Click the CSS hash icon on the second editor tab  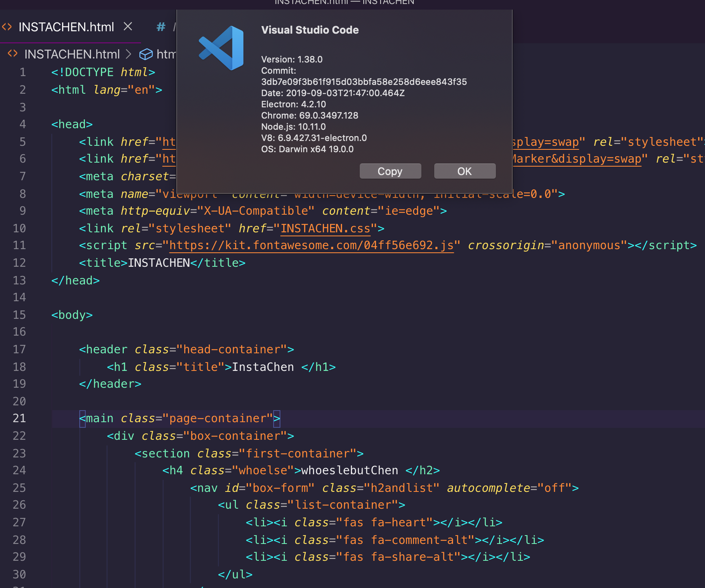(x=161, y=27)
